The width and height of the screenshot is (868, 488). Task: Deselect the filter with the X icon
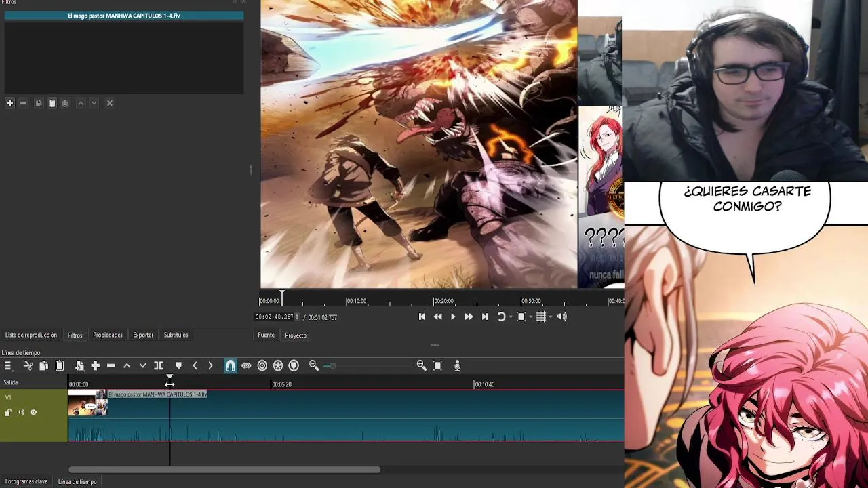[x=110, y=103]
